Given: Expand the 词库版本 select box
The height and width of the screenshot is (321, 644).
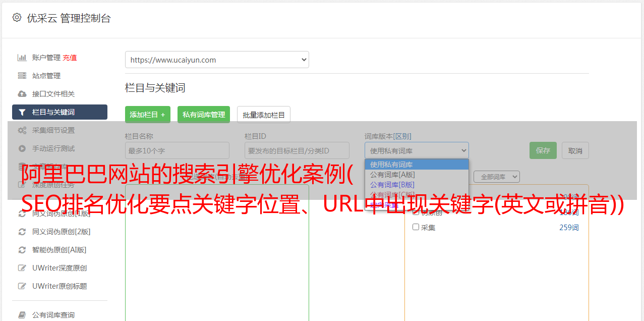Looking at the screenshot, I should tap(417, 150).
